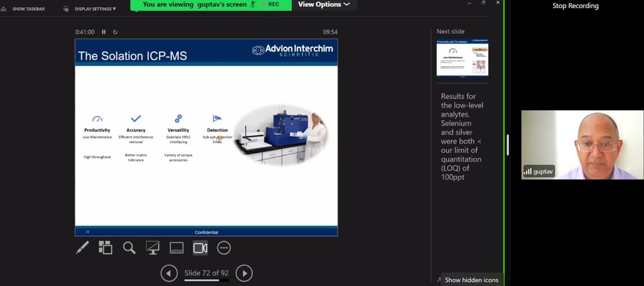Open the Display Settings dropdown
The image size is (644, 286).
(96, 9)
